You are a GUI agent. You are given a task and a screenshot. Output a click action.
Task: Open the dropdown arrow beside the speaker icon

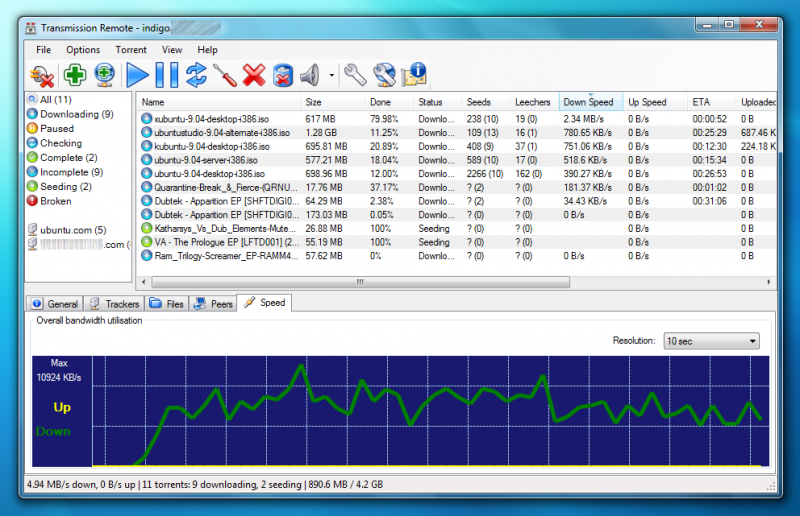coord(332,75)
